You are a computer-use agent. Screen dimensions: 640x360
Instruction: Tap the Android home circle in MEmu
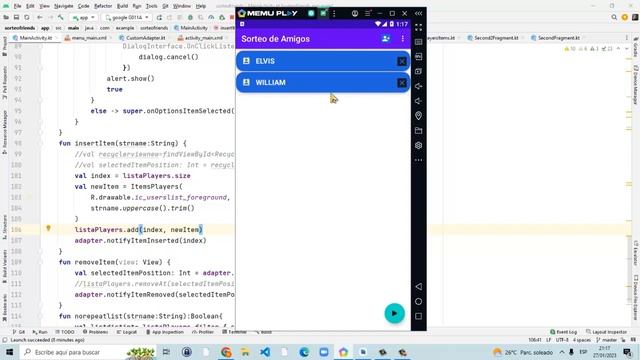point(418,302)
